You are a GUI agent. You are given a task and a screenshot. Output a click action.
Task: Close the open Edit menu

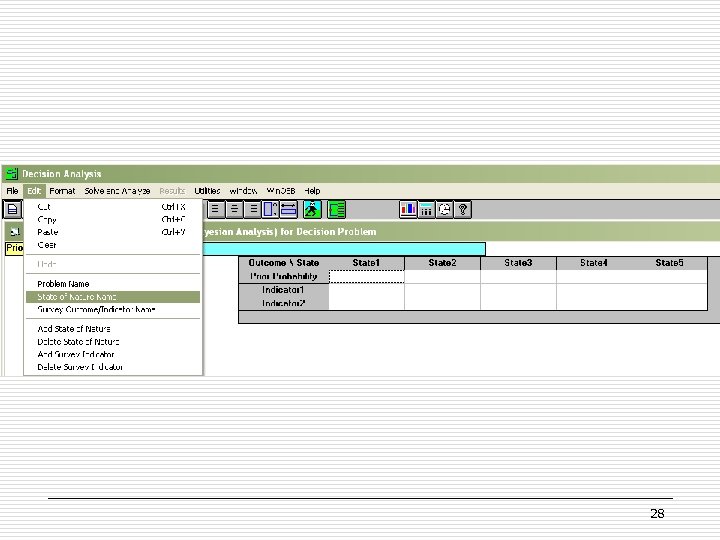tap(34, 191)
